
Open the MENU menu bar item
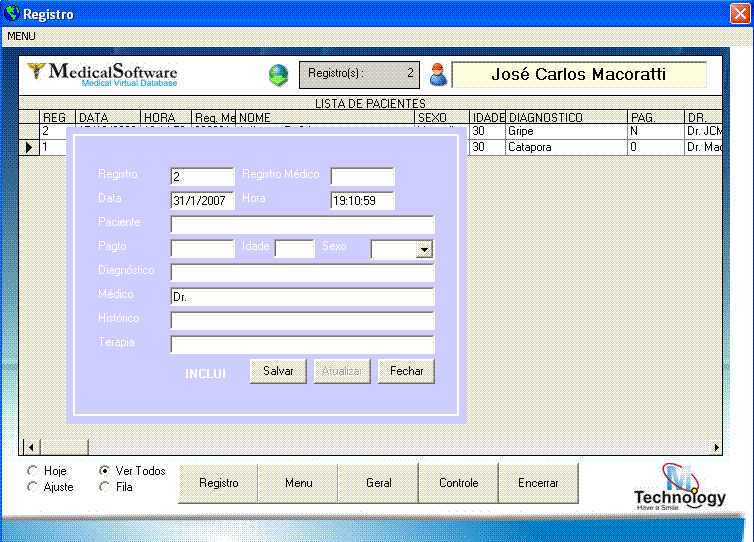(21, 36)
